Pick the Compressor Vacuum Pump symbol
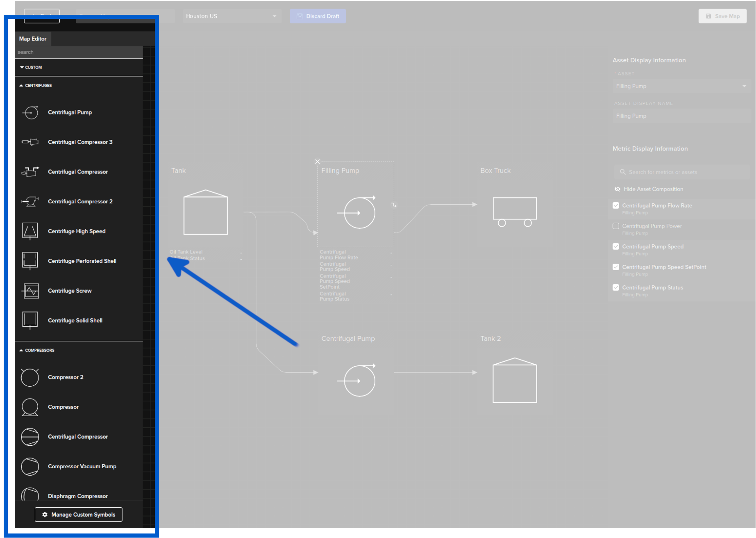 click(x=82, y=466)
